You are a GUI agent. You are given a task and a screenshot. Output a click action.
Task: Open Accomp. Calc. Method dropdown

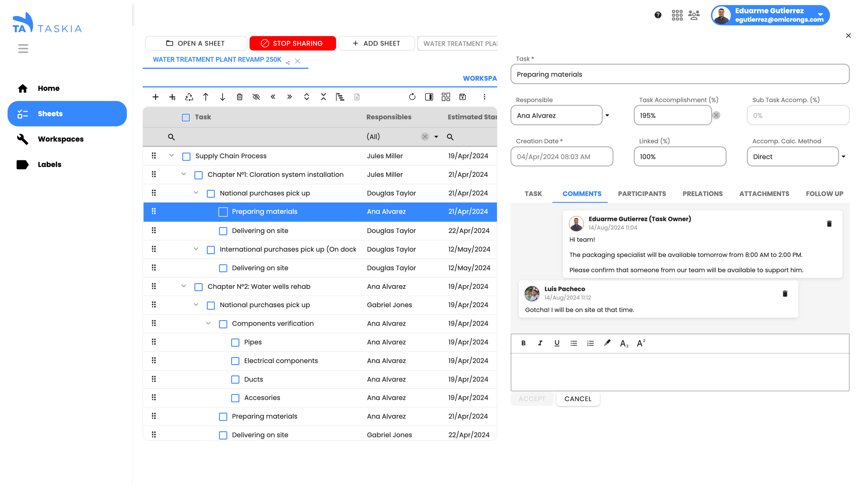click(x=843, y=157)
